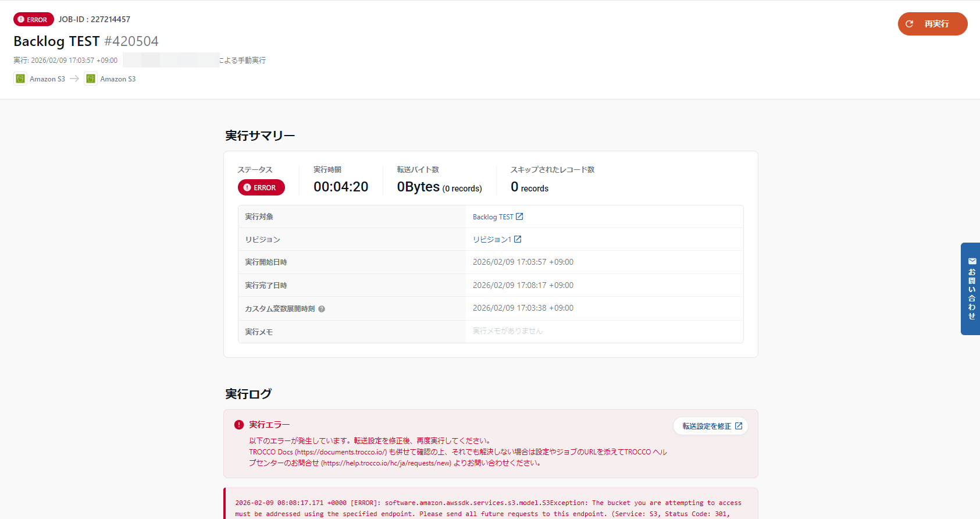Click the 実行時間 value 00:04:20
980x519 pixels.
coord(341,187)
